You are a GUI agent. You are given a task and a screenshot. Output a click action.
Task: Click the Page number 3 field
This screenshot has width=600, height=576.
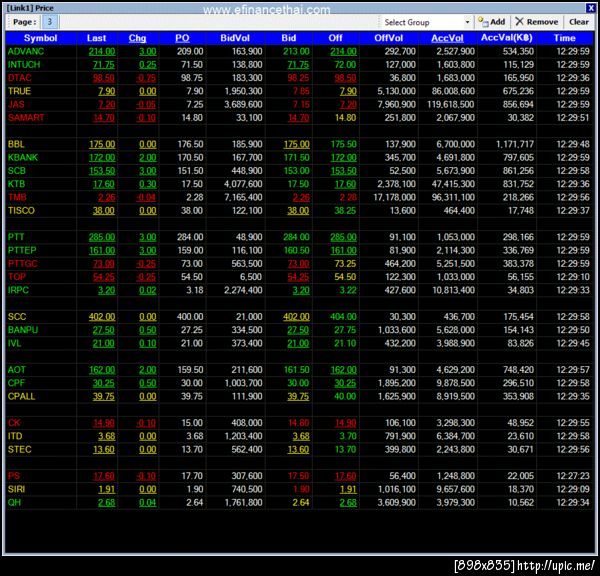pyautogui.click(x=50, y=22)
